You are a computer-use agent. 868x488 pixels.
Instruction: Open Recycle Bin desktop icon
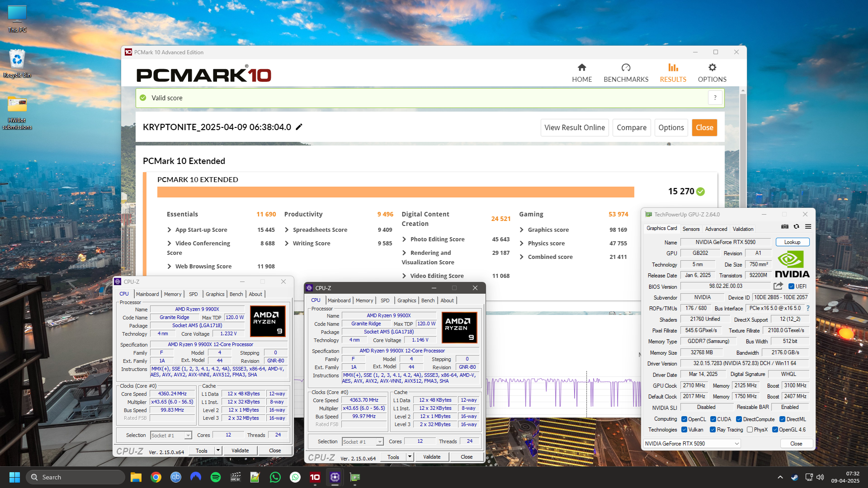(17, 63)
